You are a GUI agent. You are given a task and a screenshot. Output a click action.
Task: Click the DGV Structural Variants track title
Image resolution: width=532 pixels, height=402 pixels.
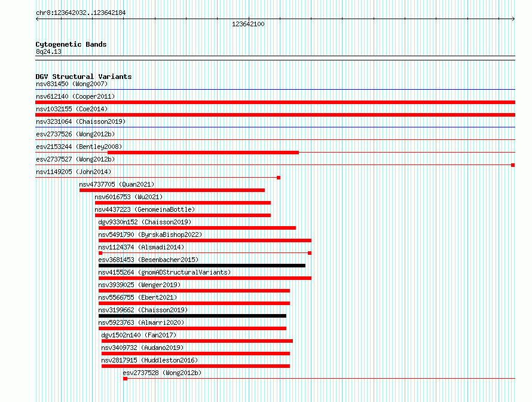tap(84, 77)
